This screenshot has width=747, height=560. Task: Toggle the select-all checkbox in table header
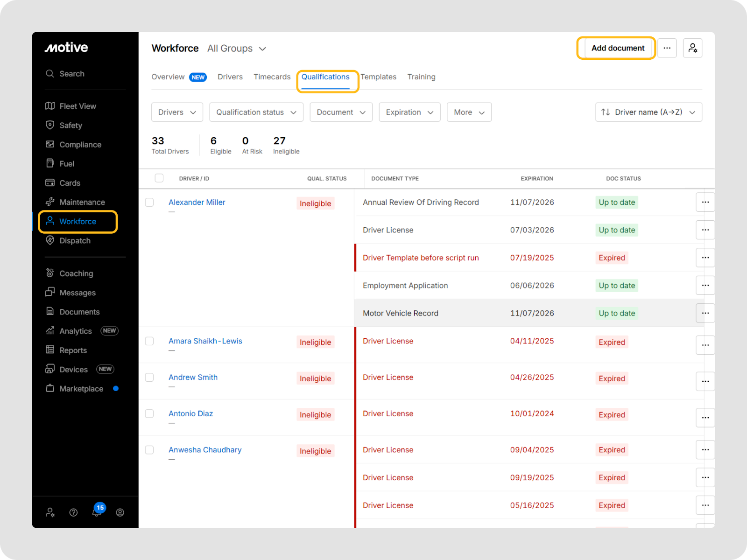159,178
